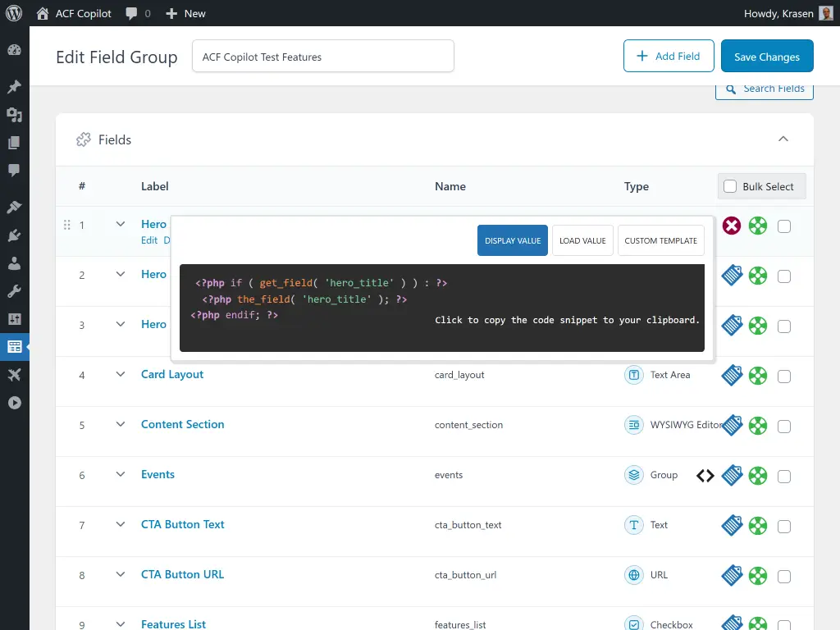Select the WordPress logo in the admin bar
This screenshot has height=630, width=840.
click(x=13, y=13)
